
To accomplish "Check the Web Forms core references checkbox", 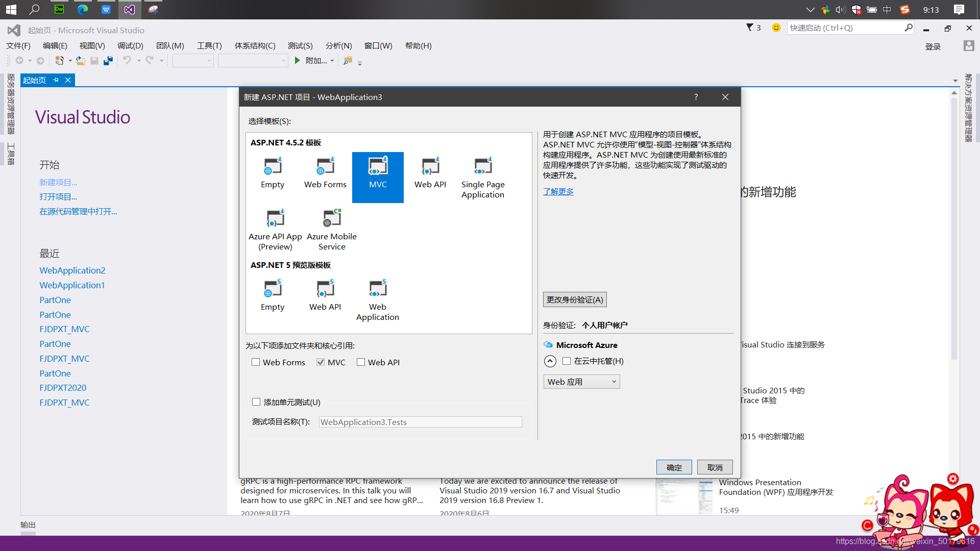I will pyautogui.click(x=256, y=362).
